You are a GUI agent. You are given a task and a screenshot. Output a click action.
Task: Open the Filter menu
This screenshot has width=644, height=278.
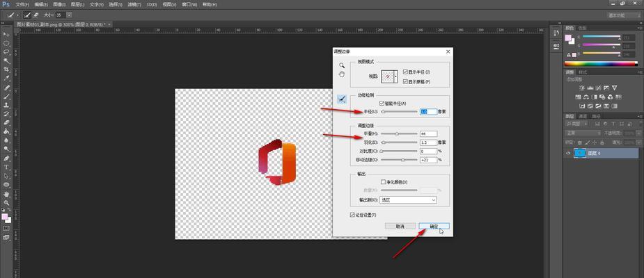tap(134, 4)
